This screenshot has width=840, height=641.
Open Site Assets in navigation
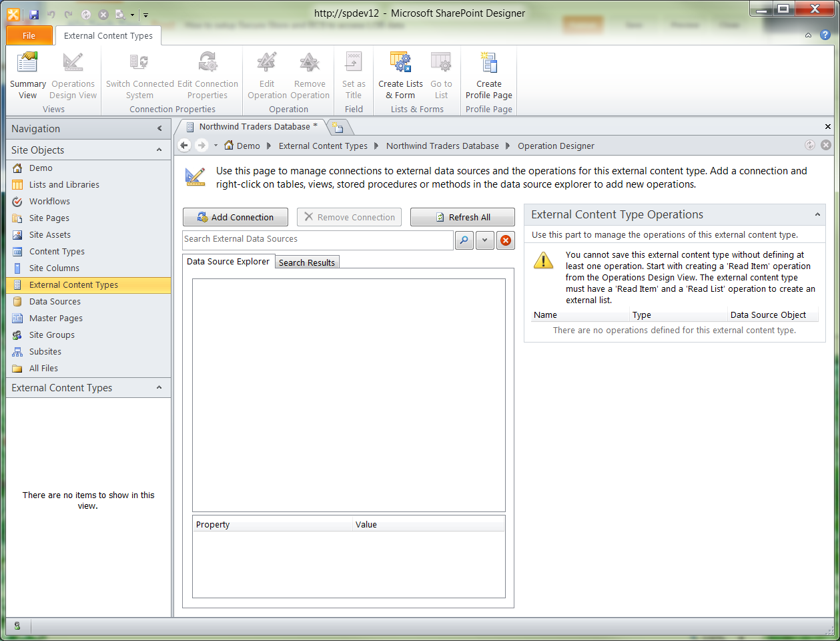pyautogui.click(x=88, y=234)
